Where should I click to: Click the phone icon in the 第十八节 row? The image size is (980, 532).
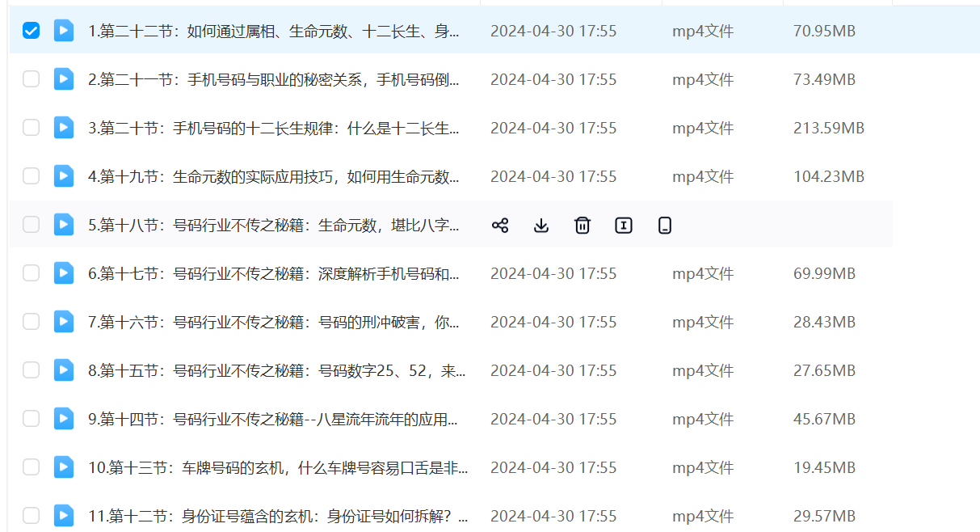click(665, 226)
